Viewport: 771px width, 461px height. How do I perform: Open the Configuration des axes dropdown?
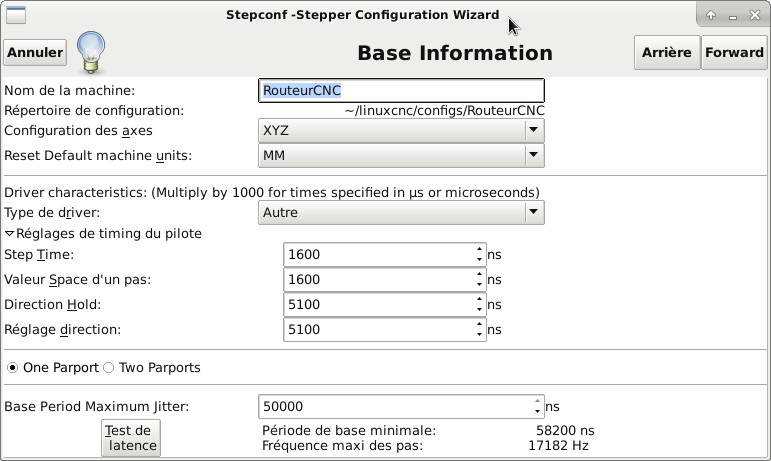(401, 131)
